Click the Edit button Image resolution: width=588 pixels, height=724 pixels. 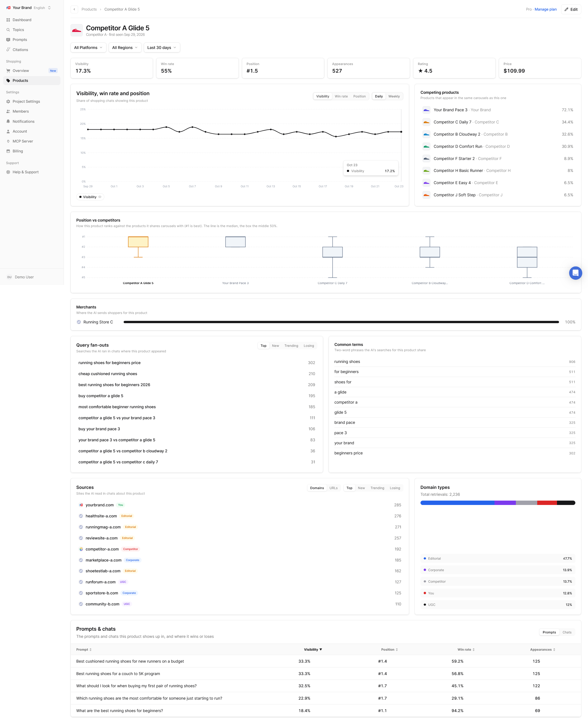pos(571,9)
